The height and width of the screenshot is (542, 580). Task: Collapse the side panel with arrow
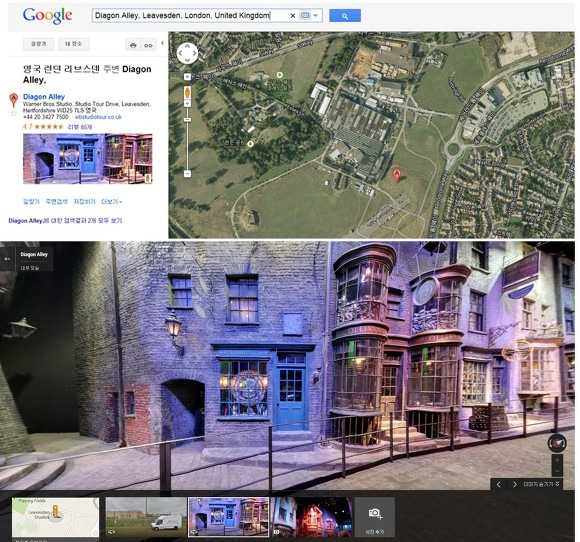[x=162, y=43]
